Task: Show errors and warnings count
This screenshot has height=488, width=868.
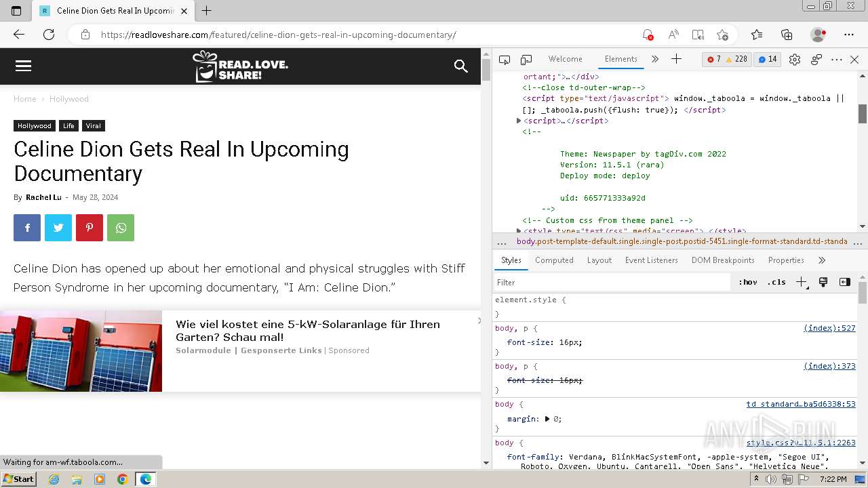Action: (x=727, y=60)
